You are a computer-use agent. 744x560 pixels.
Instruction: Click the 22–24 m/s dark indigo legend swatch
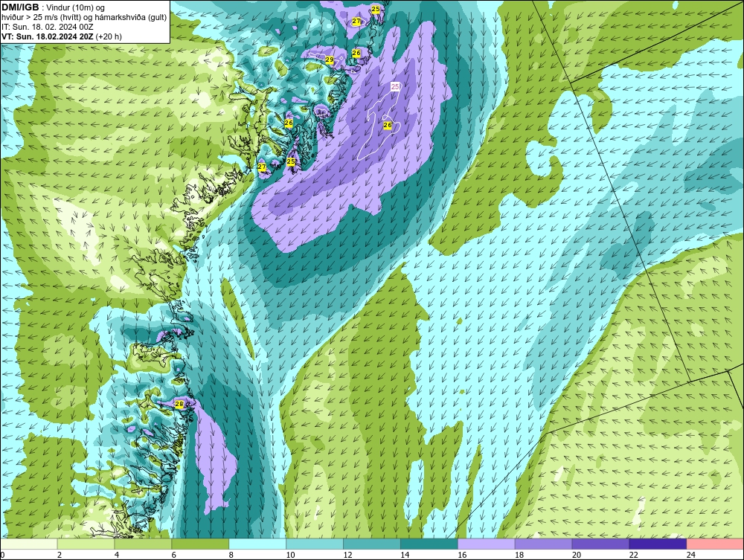658,544
